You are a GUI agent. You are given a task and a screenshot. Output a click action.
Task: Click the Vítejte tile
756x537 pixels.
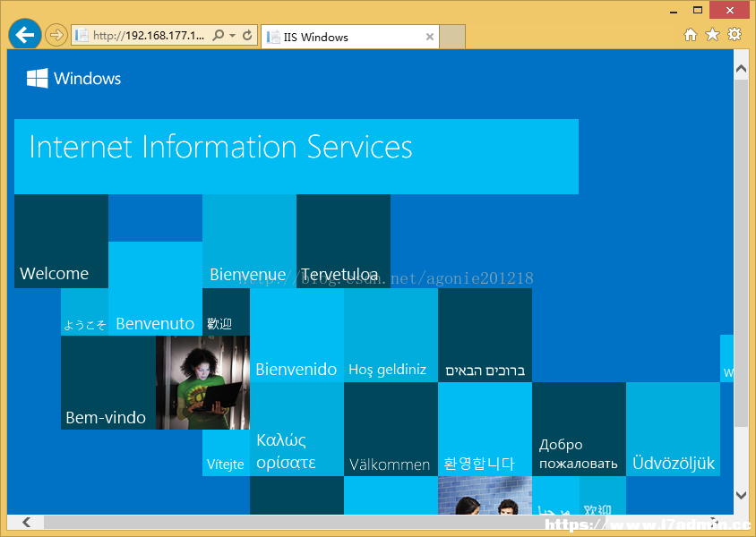click(226, 453)
